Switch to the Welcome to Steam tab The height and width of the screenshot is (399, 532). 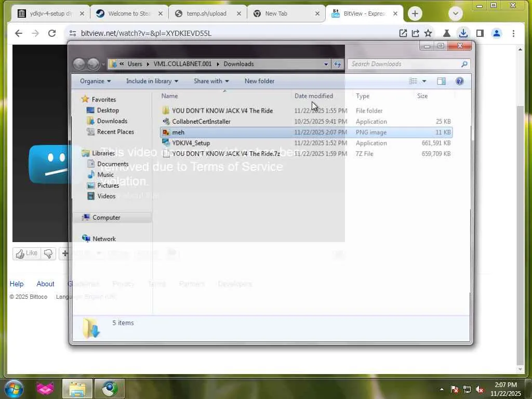[x=129, y=14]
